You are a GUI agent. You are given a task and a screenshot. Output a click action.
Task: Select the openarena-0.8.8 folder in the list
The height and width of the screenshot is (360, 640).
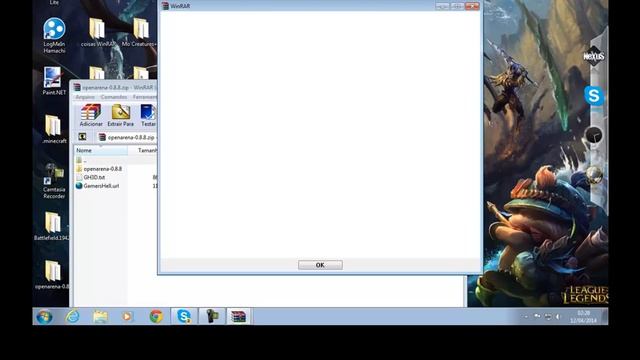tap(102, 169)
